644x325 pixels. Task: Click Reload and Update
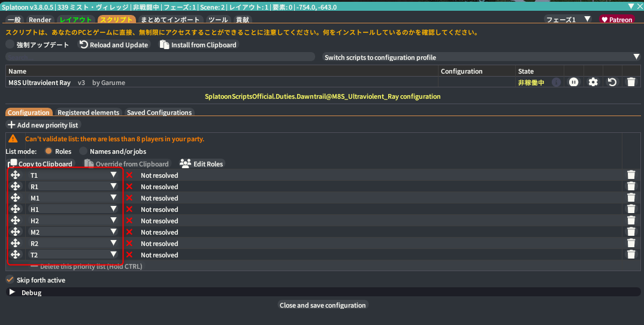[114, 44]
